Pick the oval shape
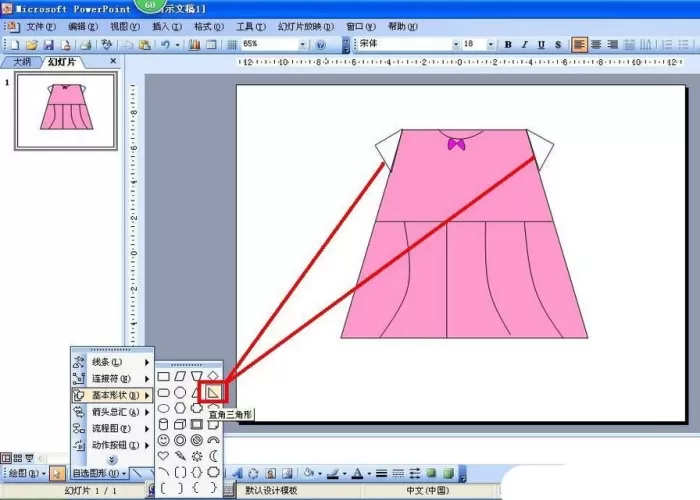The width and height of the screenshot is (700, 500). [x=163, y=408]
